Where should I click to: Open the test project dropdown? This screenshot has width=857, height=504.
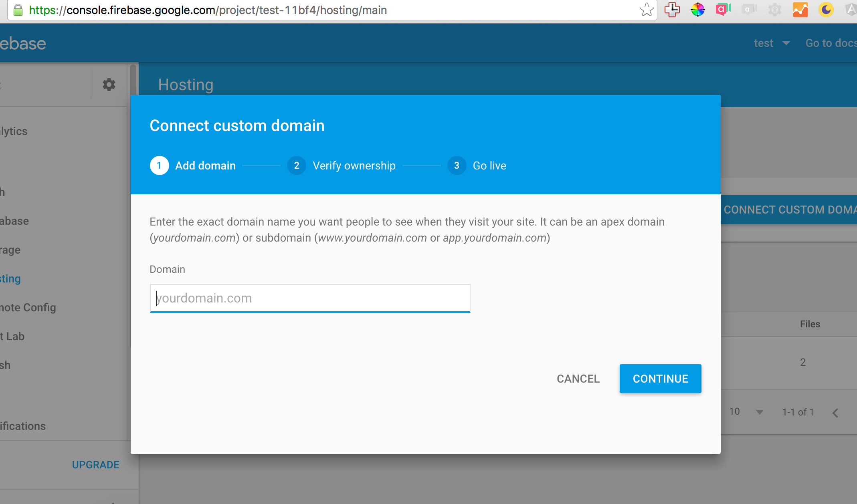tap(772, 43)
